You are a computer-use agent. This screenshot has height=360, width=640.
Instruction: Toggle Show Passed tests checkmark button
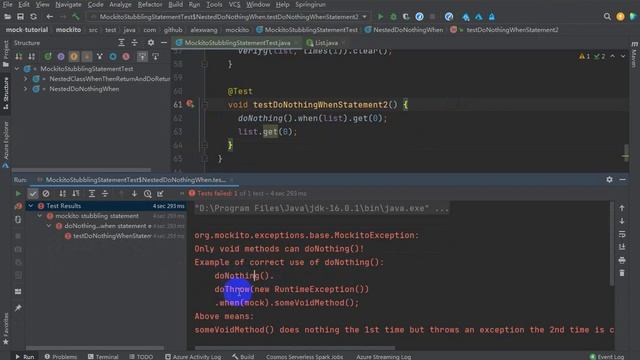(x=33, y=193)
